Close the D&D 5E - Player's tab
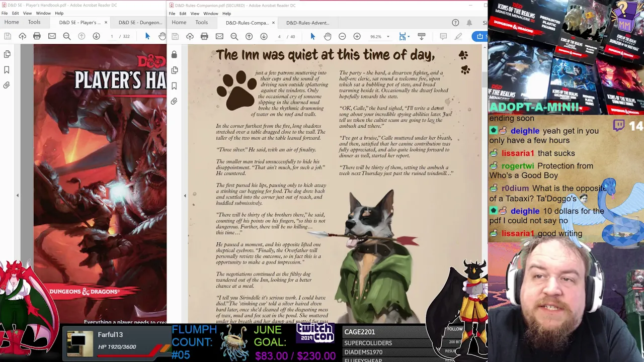 pyautogui.click(x=106, y=23)
